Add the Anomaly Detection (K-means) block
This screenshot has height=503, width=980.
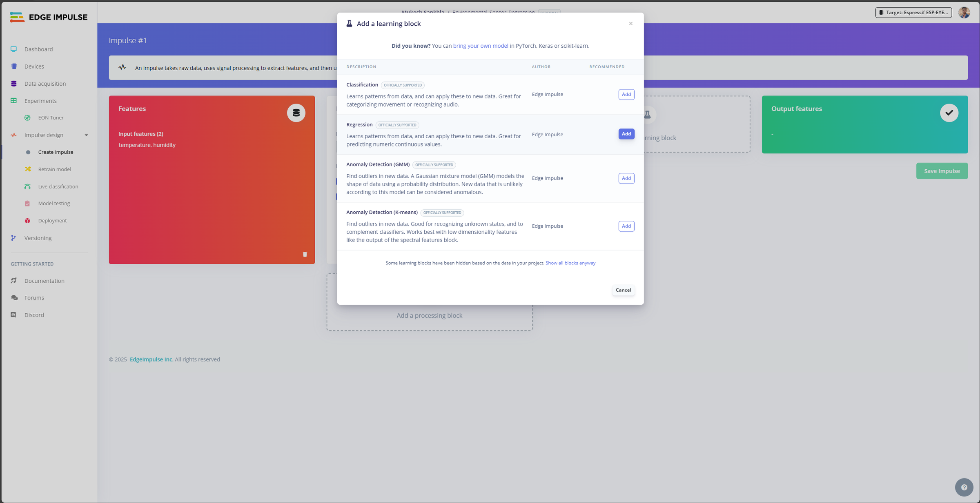point(626,226)
